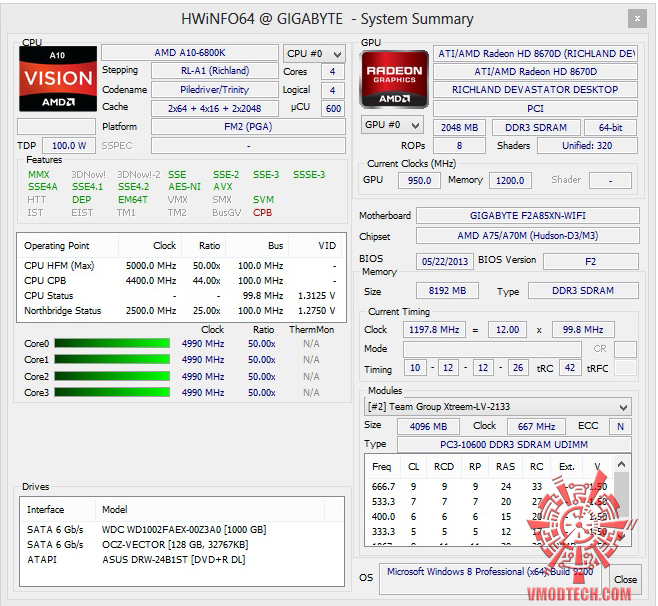Image resolution: width=658 pixels, height=606 pixels.
Task: Click the memory size 8192 MB field
Action: (x=447, y=290)
